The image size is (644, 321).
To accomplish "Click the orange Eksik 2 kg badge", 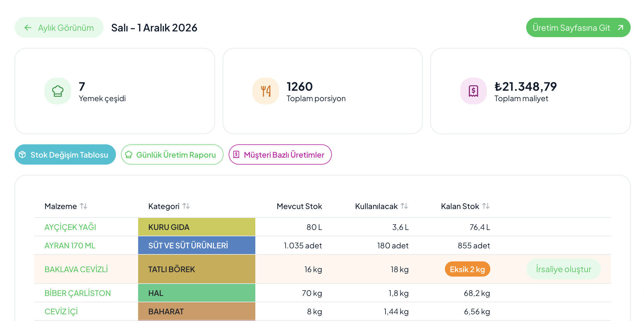I will [467, 269].
